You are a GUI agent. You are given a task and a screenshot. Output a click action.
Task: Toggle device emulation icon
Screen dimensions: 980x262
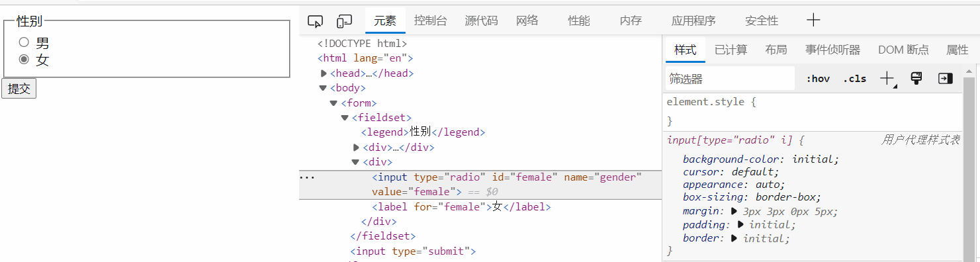pyautogui.click(x=344, y=21)
